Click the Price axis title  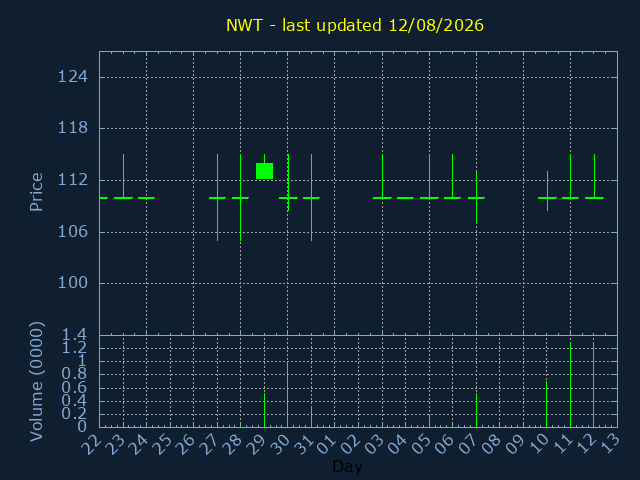[x=36, y=192]
